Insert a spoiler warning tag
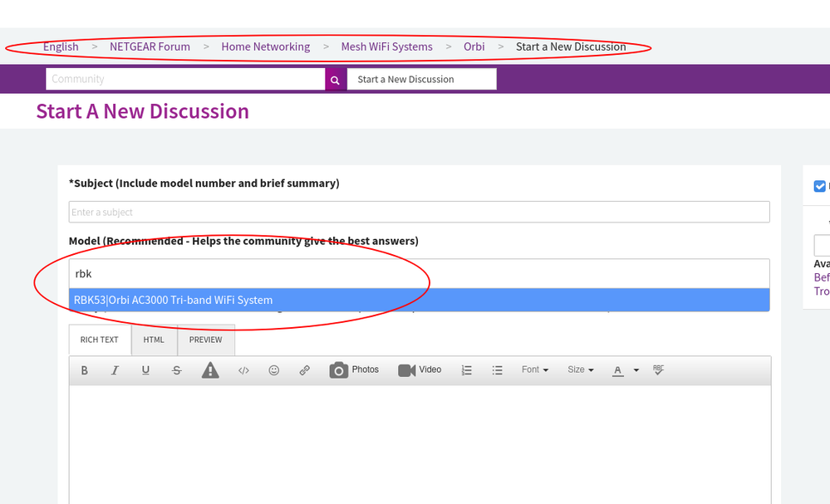This screenshot has height=504, width=830. [x=210, y=370]
